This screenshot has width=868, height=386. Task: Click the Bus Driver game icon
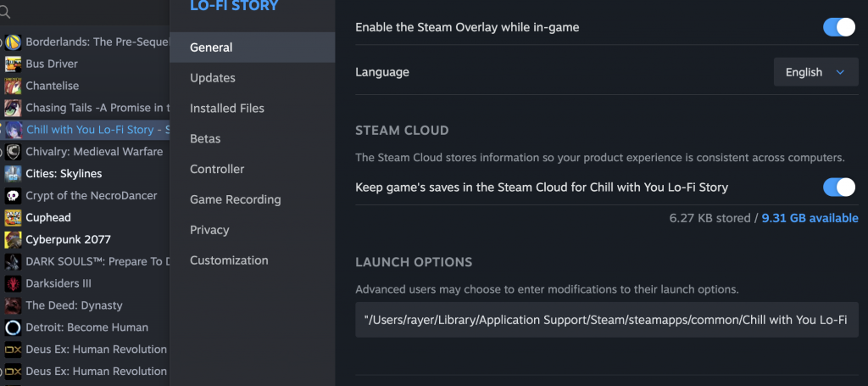point(13,64)
